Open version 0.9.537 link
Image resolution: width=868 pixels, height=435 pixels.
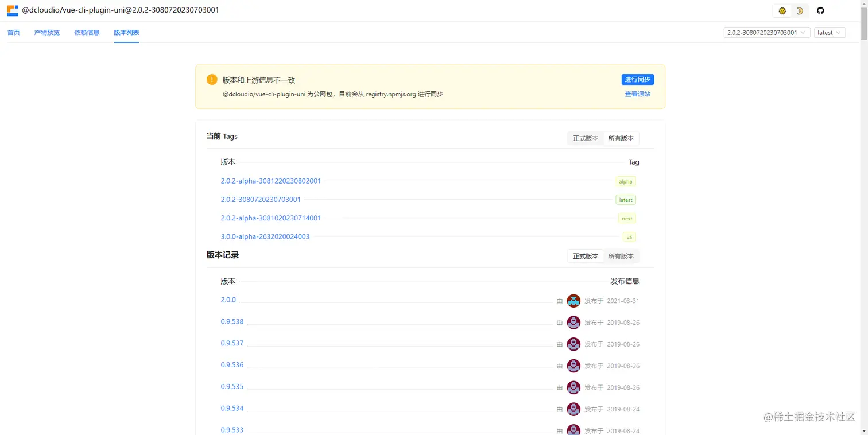pyautogui.click(x=232, y=343)
